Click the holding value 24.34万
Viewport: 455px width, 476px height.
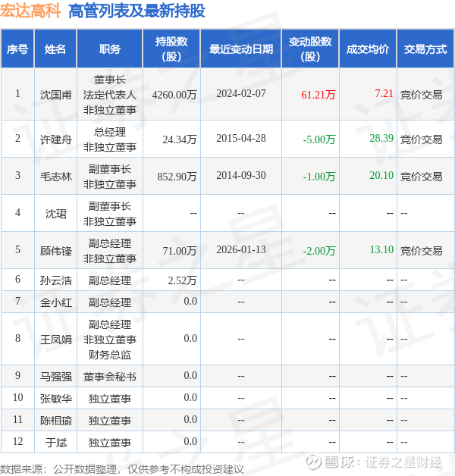coord(180,139)
